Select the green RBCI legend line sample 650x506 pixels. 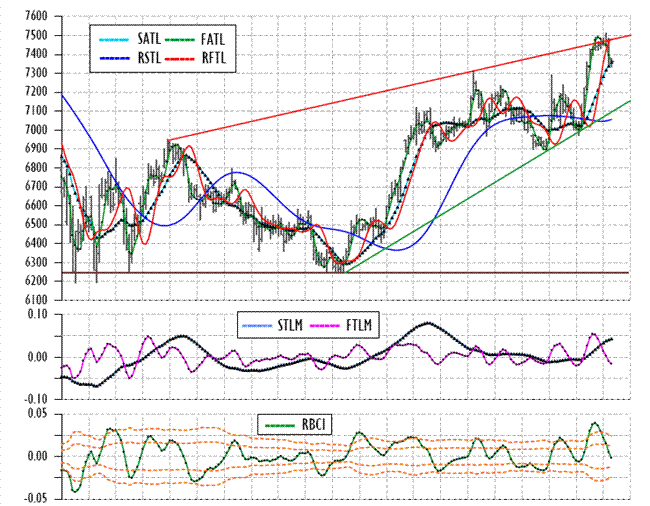280,425
